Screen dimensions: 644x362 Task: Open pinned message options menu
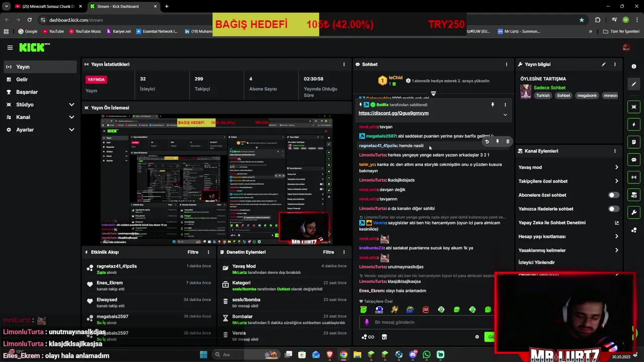(505, 105)
